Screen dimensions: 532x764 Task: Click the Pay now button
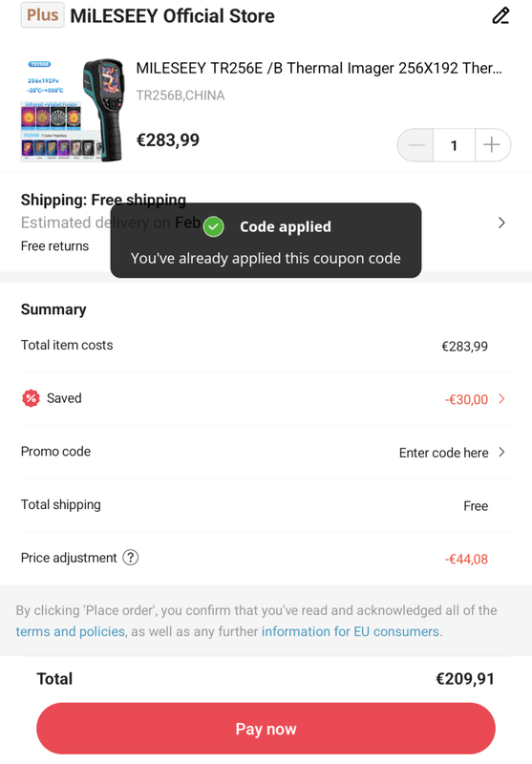coord(266,729)
